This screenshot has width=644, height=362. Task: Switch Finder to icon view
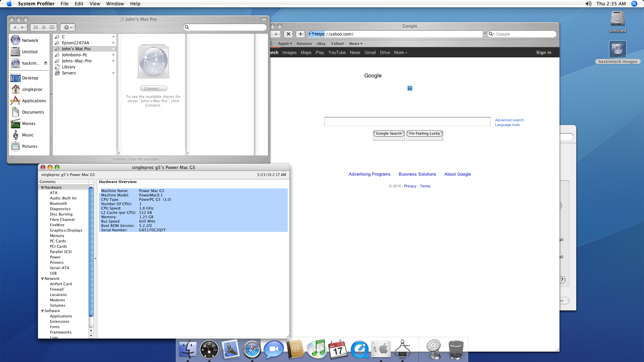pyautogui.click(x=36, y=27)
